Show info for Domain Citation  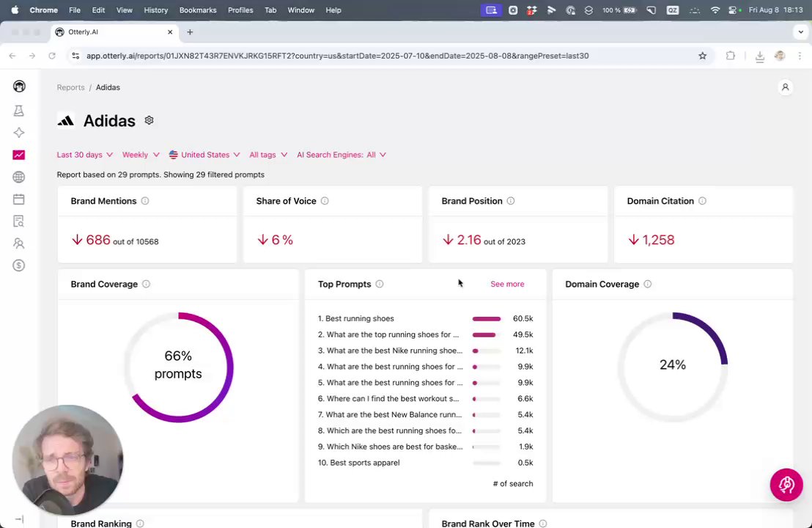point(702,201)
